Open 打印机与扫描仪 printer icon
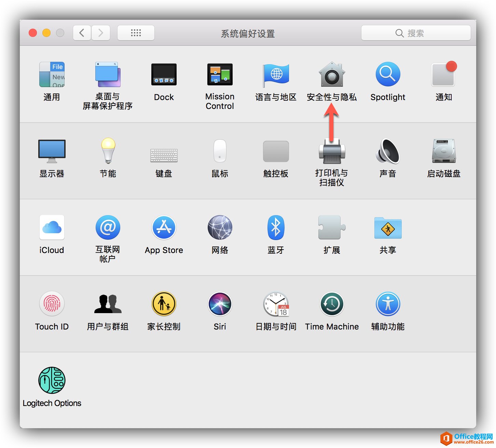 click(332, 151)
